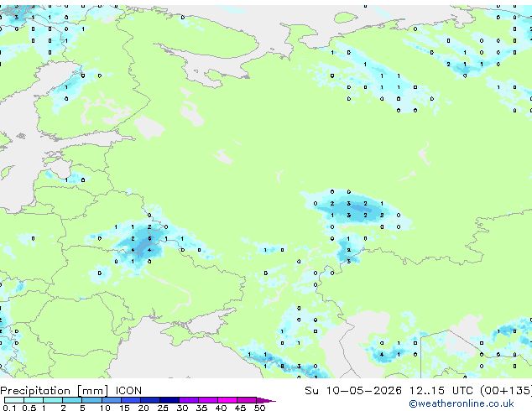Click the 45–50 mm legend swatch
Screen dimensions: 532x411
click(x=247, y=400)
